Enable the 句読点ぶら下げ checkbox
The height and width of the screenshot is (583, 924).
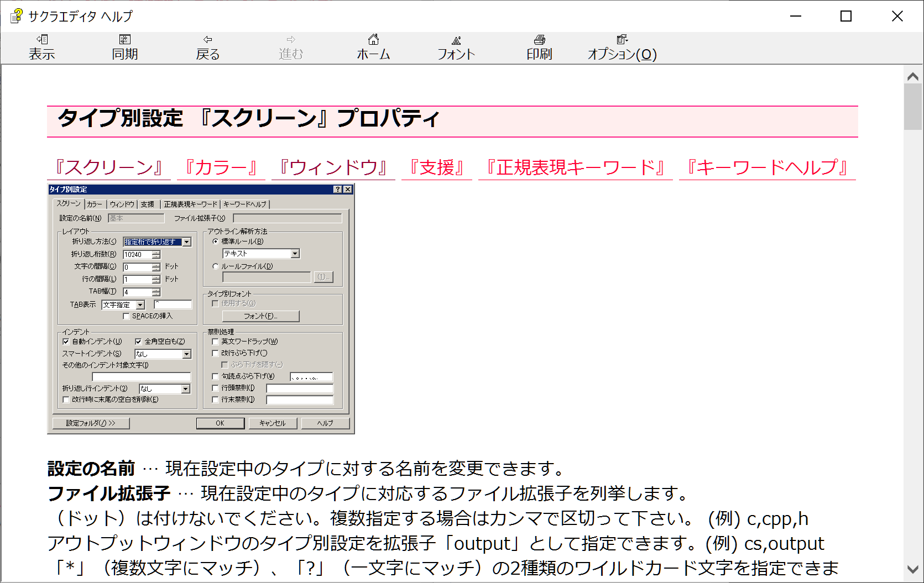(x=215, y=376)
